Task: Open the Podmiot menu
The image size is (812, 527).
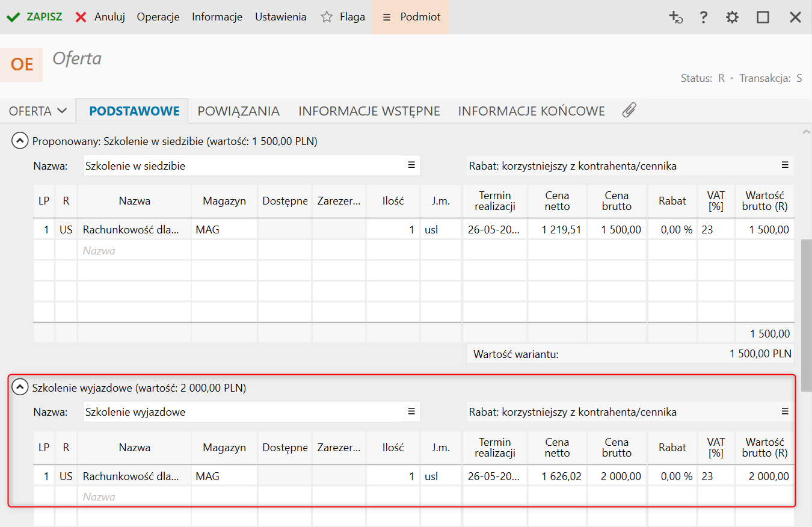Action: [410, 17]
